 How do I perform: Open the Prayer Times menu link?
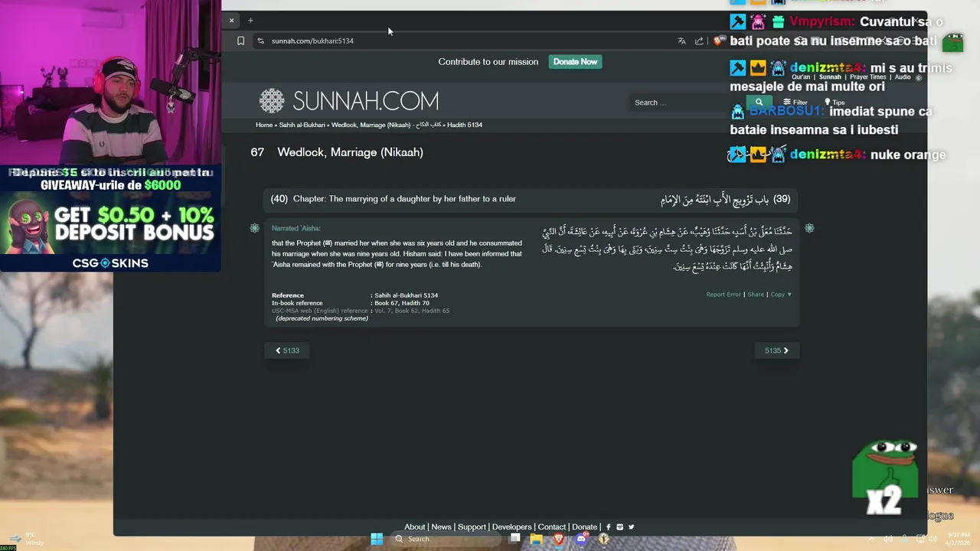pyautogui.click(x=867, y=77)
